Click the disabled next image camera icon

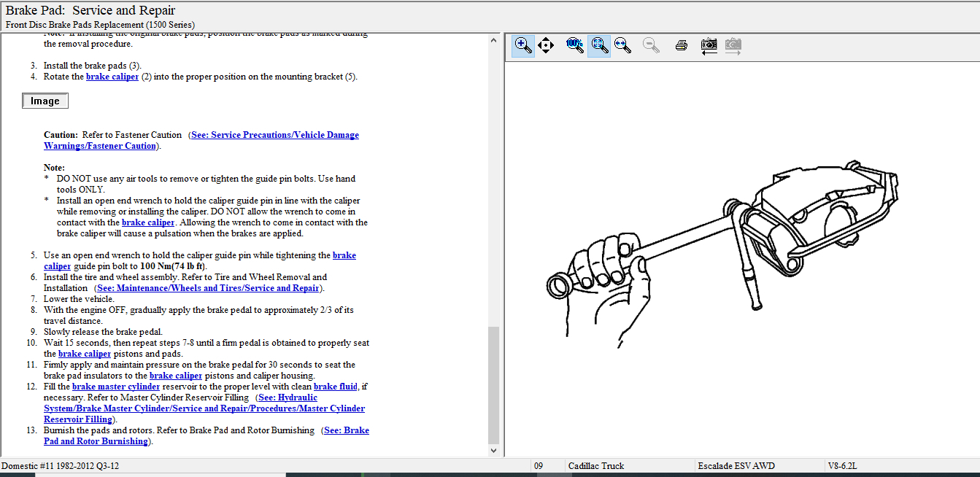[733, 45]
